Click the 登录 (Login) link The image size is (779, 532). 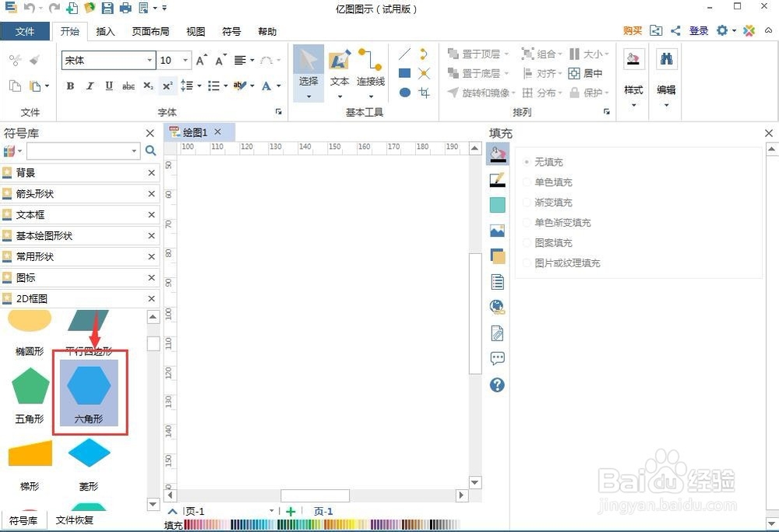(698, 30)
